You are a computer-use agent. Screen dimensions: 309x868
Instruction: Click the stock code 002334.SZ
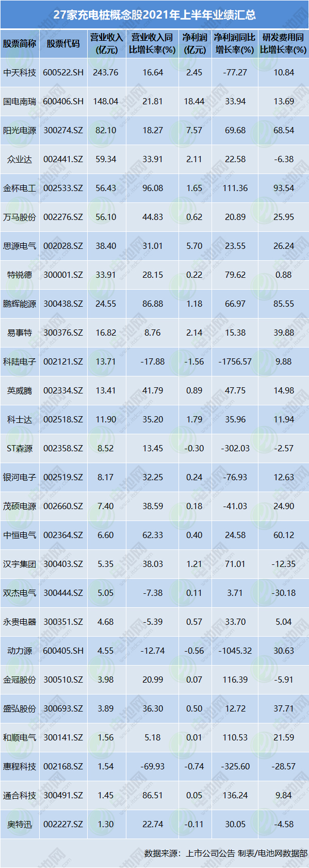coord(63,390)
